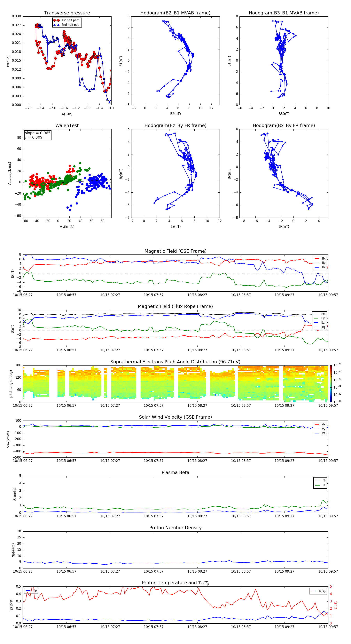Click the 'Solar Wind Velocity (GSE Frame)' title
The width and height of the screenshot is (351, 644).
(x=175, y=417)
